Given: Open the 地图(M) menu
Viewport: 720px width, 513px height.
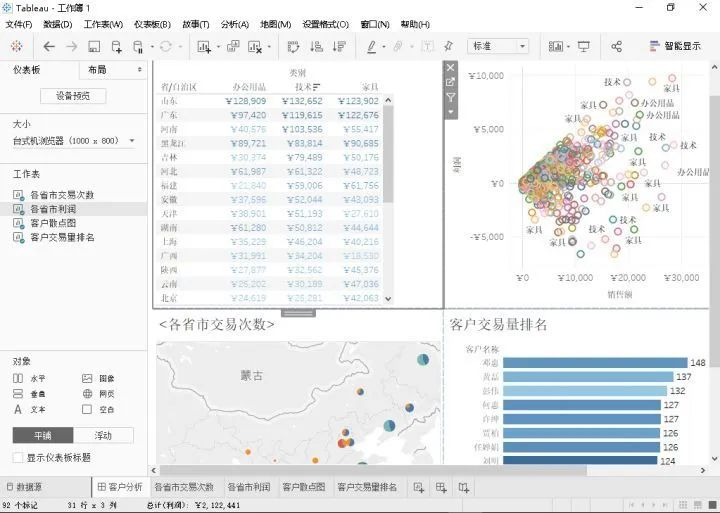Looking at the screenshot, I should pyautogui.click(x=276, y=24).
